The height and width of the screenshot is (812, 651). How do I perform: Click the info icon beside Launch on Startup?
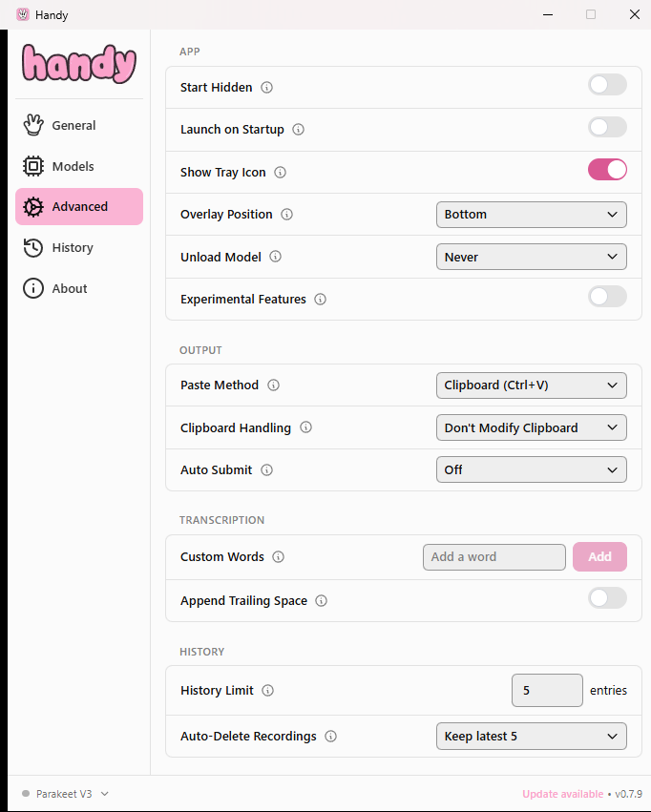[x=299, y=130]
